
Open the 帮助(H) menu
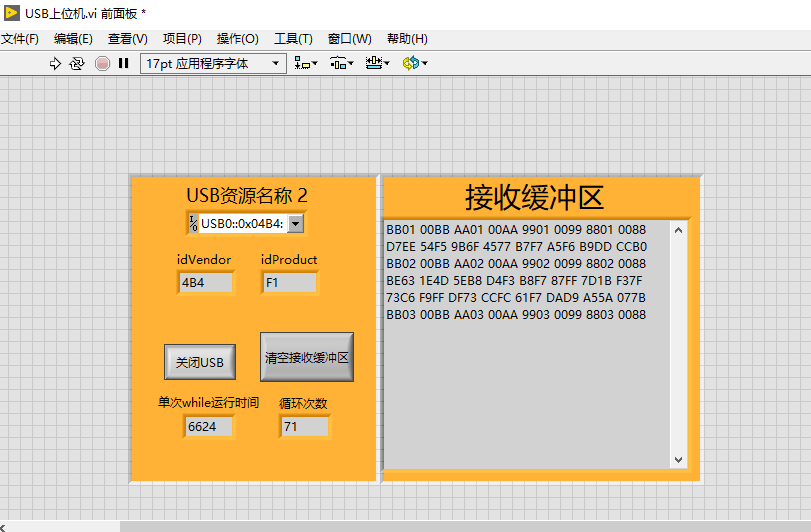[407, 39]
